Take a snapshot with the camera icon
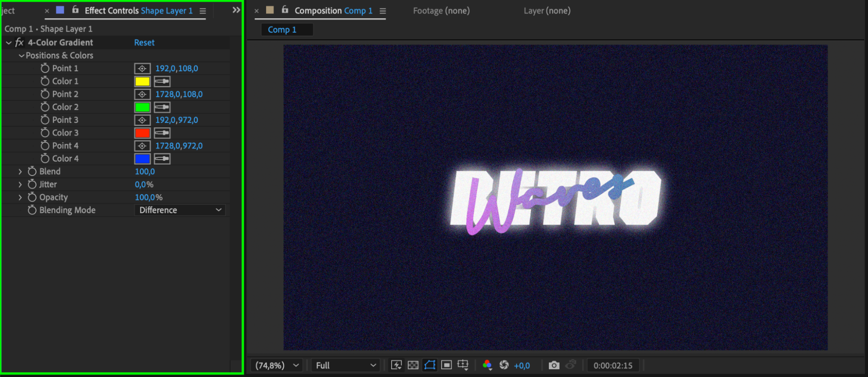This screenshot has width=868, height=377. click(554, 365)
